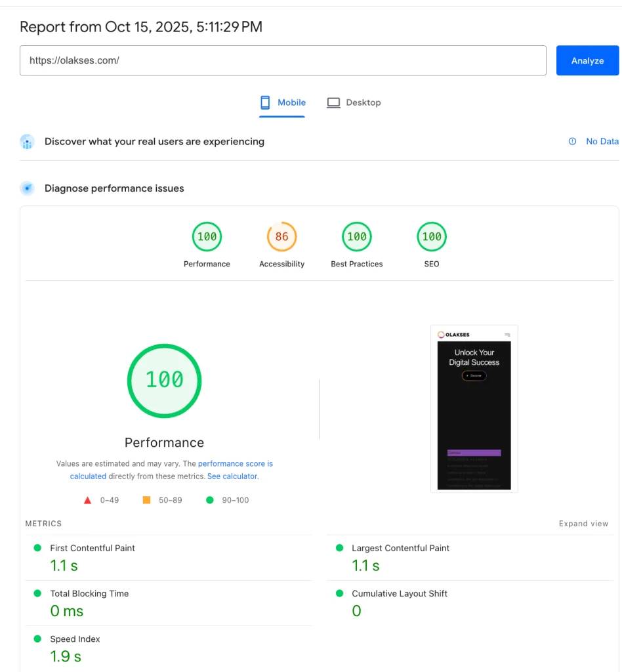Click the diagnose performance issues icon
Viewport: 622px width, 672px height.
(27, 188)
